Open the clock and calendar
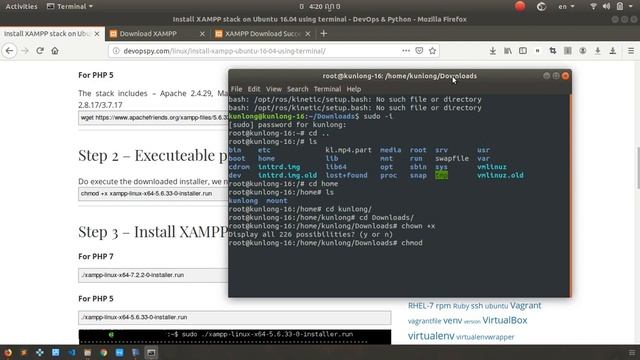 tap(320, 7)
